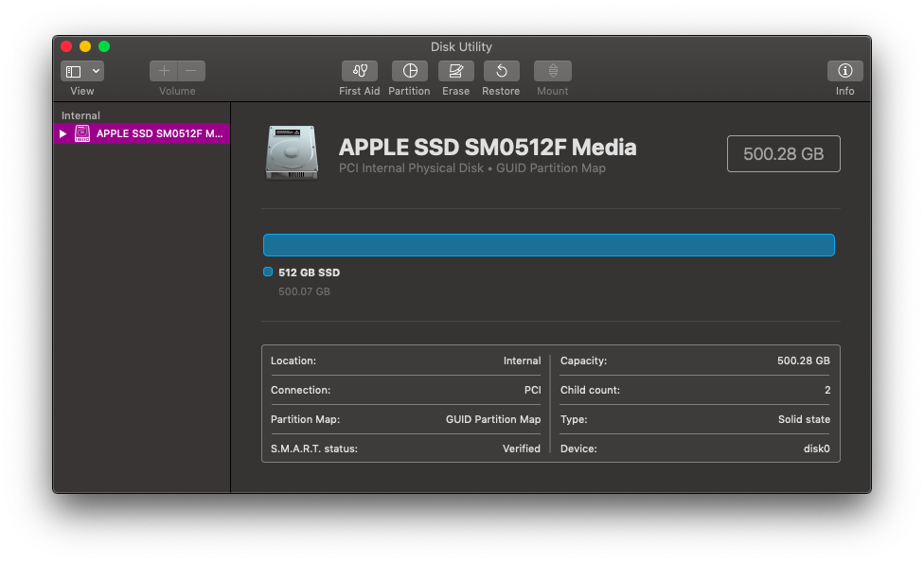Click the '512 GB SSD' legend label
This screenshot has height=563, width=924.
[x=309, y=273]
